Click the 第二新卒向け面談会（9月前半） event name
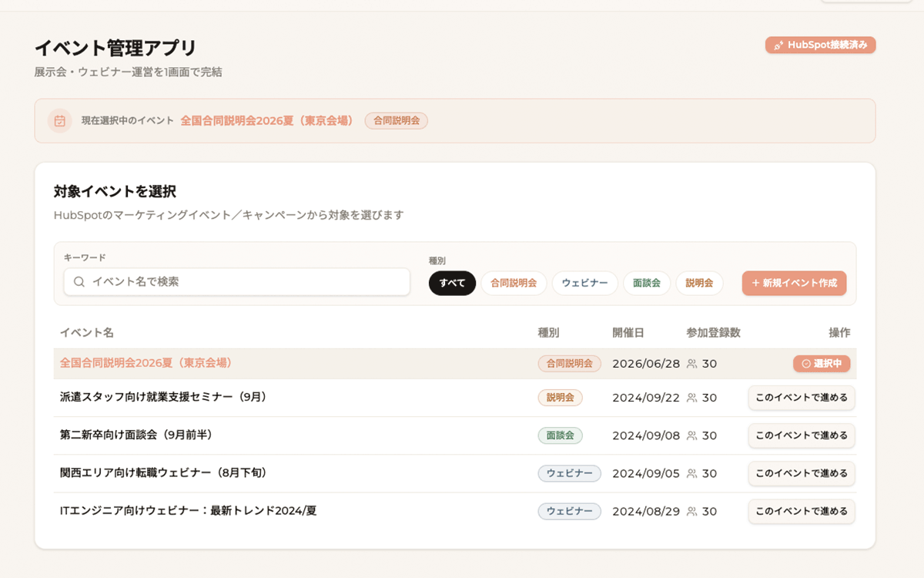 coord(136,435)
